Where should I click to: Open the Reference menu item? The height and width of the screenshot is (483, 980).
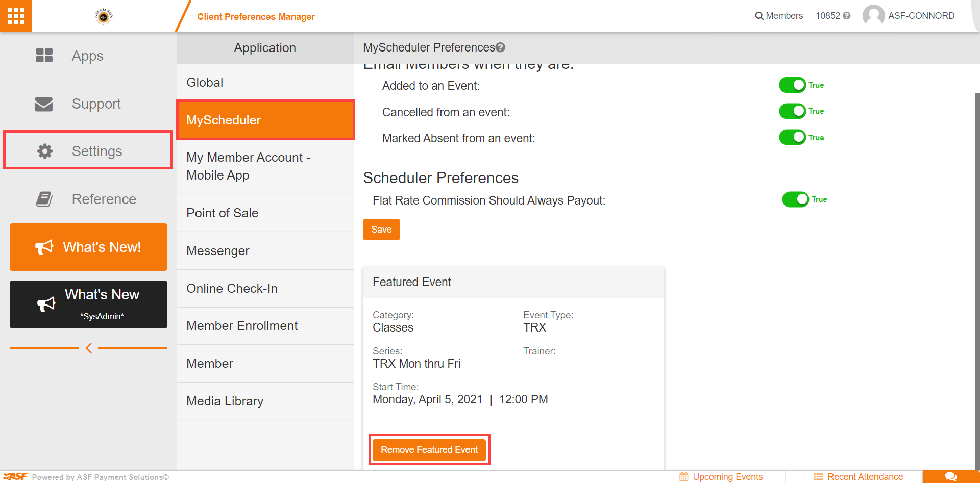(88, 199)
